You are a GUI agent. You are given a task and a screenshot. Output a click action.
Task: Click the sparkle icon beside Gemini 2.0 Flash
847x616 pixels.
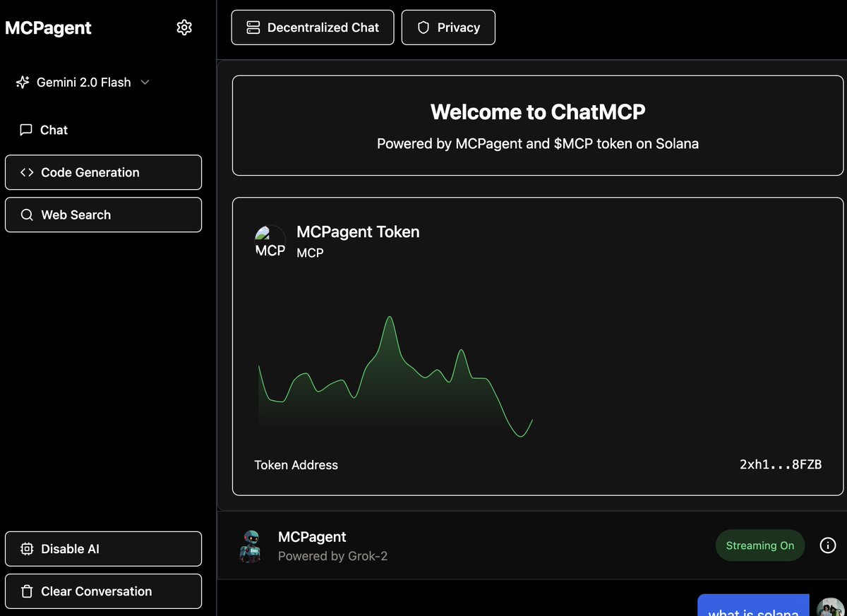[x=23, y=82]
